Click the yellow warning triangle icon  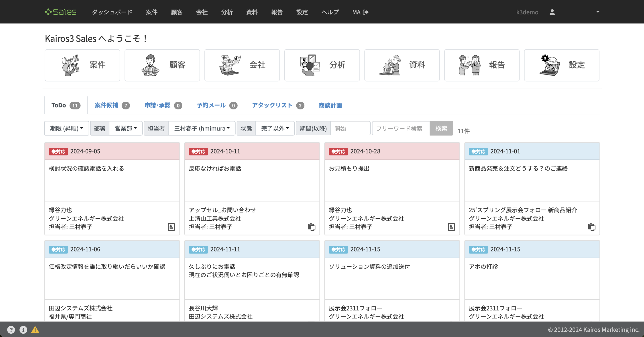[x=35, y=330]
